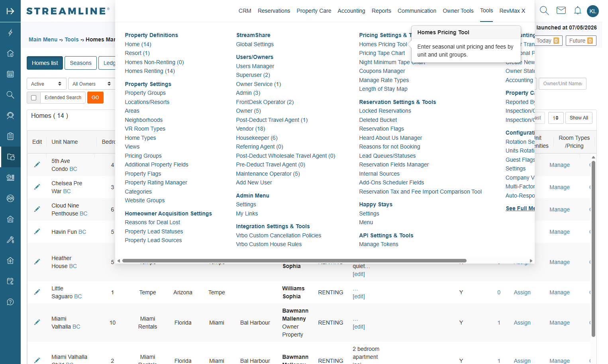Viewport: 608px width, 364px height.
Task: Open Users Manager link
Action: tap(255, 66)
